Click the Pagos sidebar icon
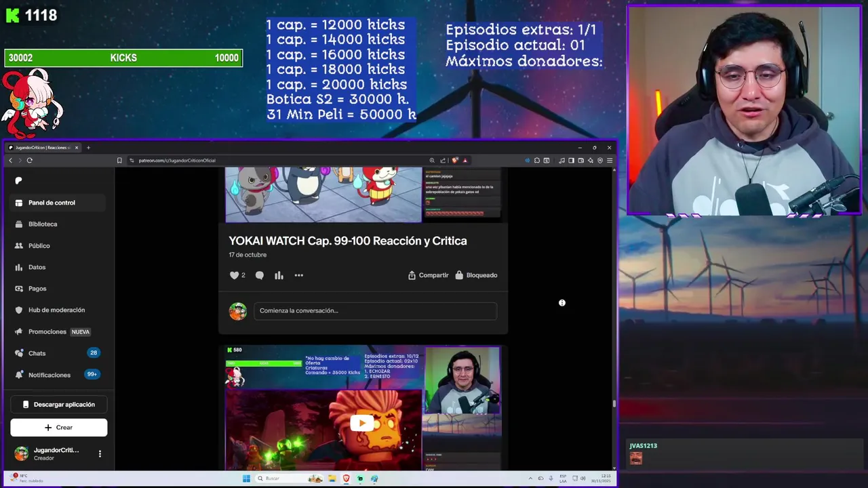 [x=19, y=289]
